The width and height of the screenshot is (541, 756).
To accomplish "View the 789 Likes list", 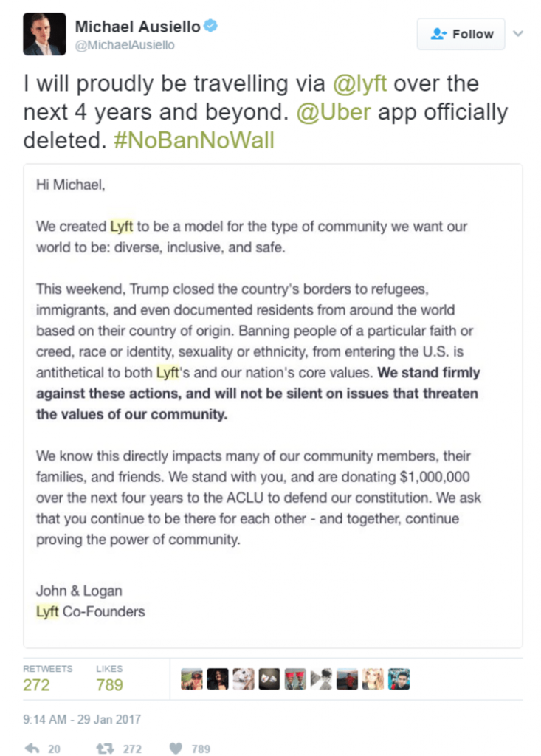I will click(109, 684).
